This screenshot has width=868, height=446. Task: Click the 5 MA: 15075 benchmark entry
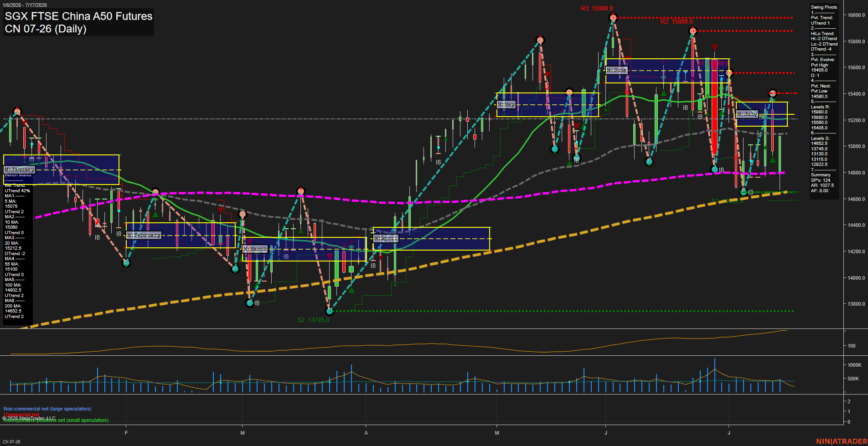(11, 204)
